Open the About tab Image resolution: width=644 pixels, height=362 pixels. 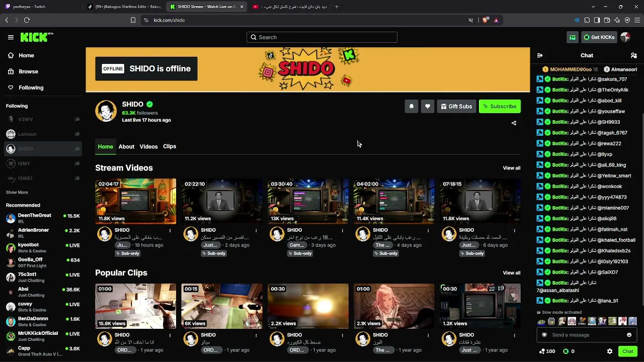click(126, 146)
